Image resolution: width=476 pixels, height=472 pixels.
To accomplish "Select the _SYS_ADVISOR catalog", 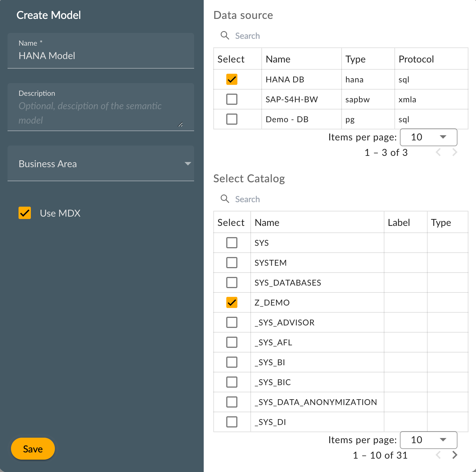I will (x=232, y=322).
